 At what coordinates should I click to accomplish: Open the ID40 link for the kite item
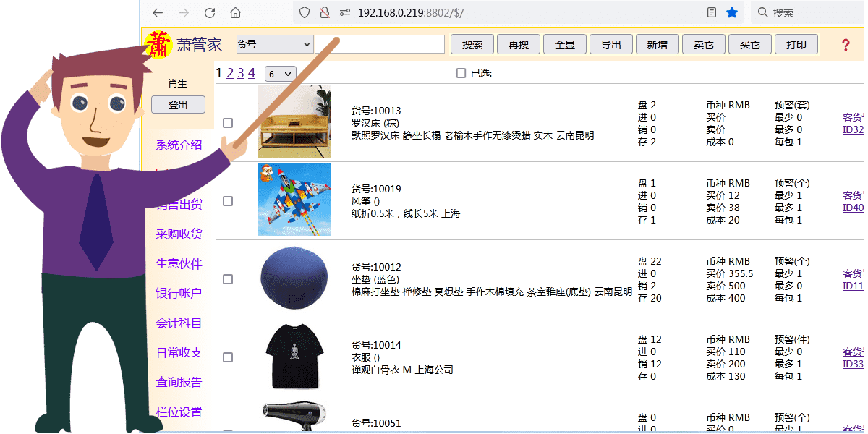851,208
